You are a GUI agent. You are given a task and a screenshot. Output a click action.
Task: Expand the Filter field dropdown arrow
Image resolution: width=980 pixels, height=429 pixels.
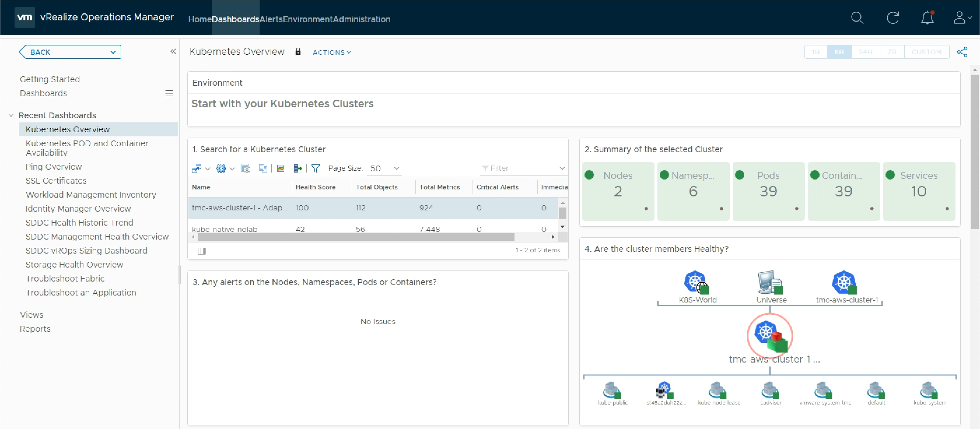point(562,168)
